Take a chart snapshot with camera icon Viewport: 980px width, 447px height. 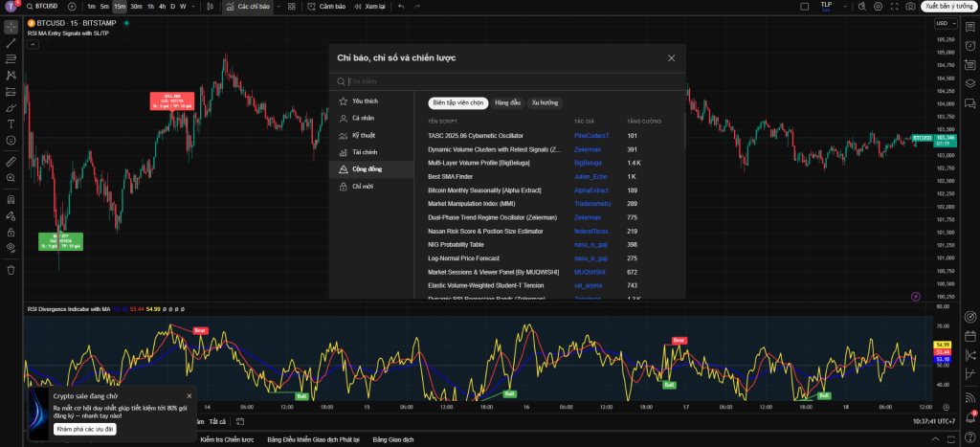pos(909,7)
